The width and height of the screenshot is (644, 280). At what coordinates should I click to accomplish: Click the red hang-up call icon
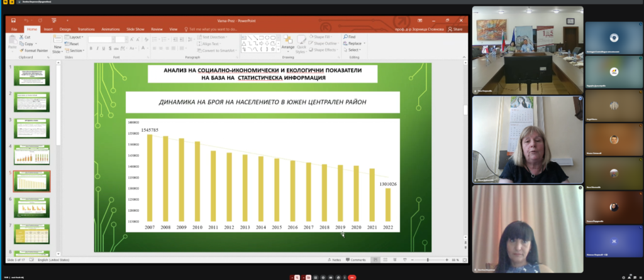click(352, 276)
